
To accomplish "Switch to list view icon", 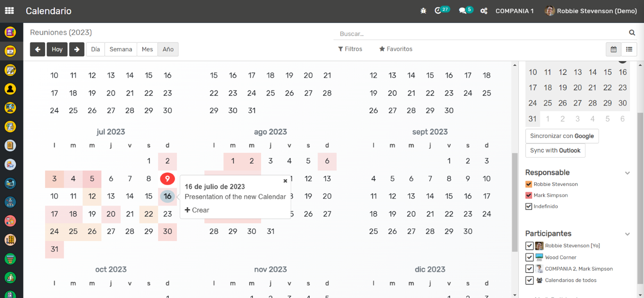I will click(629, 49).
